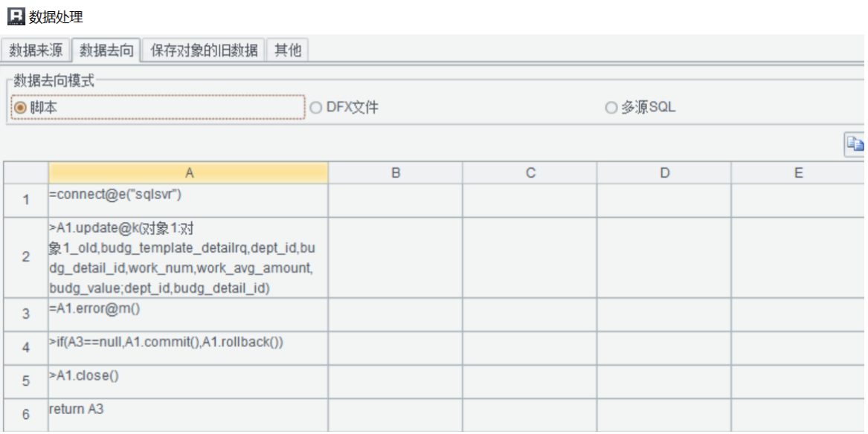Select the "return A3" cell

tap(189, 414)
